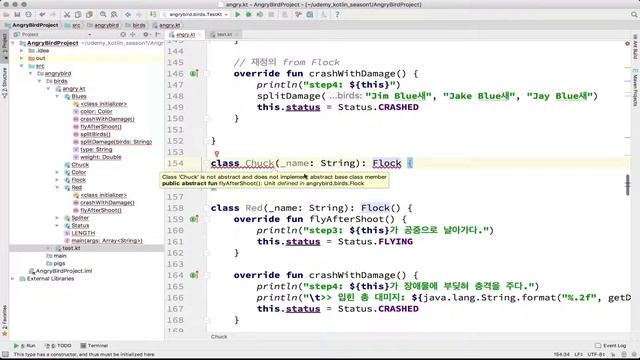Toggle the Run tool window button
640x360 pixels.
click(24, 346)
